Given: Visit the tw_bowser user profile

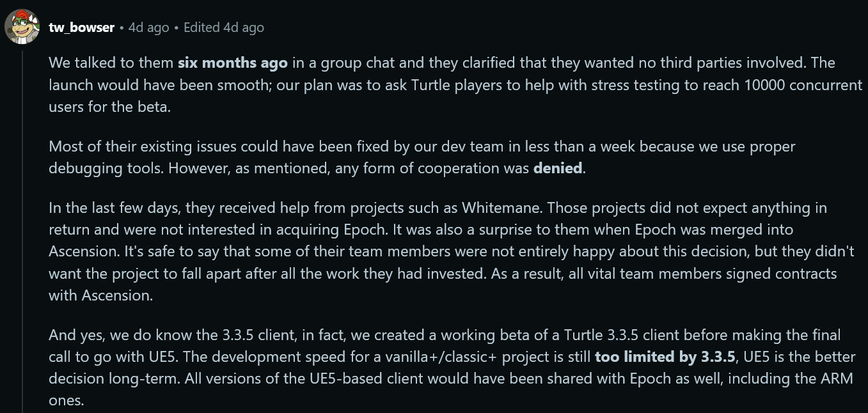Looking at the screenshot, I should (81, 27).
